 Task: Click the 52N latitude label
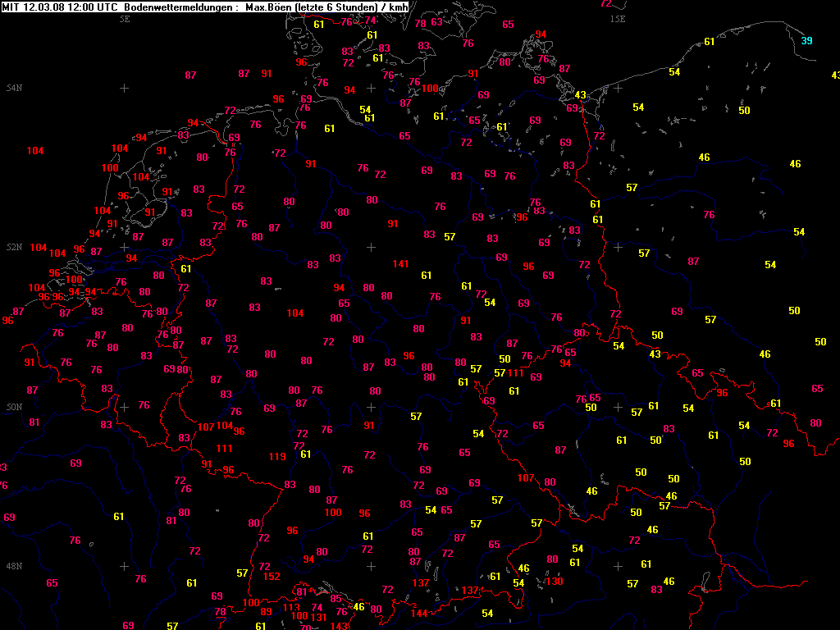coord(14,247)
